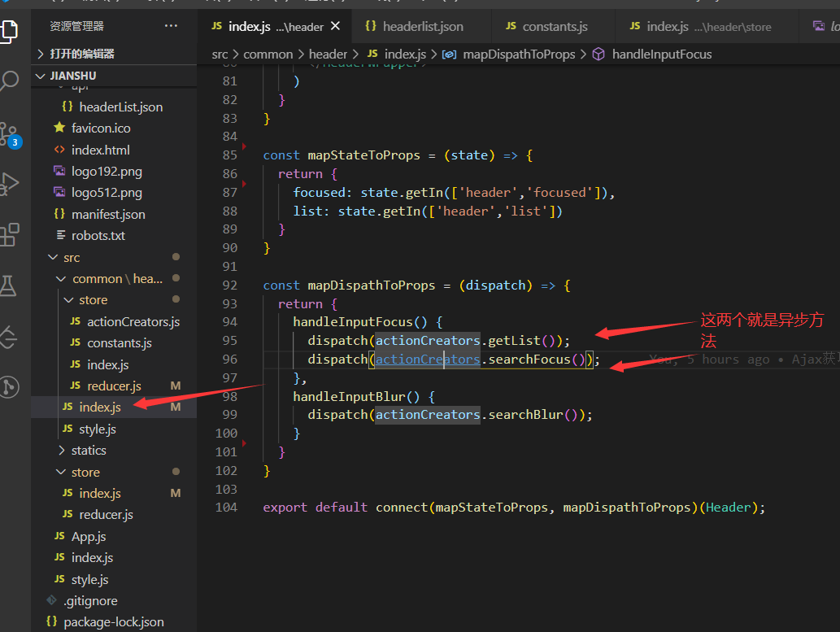Collapse the store folder under header
The image size is (840, 632).
pos(114,300)
